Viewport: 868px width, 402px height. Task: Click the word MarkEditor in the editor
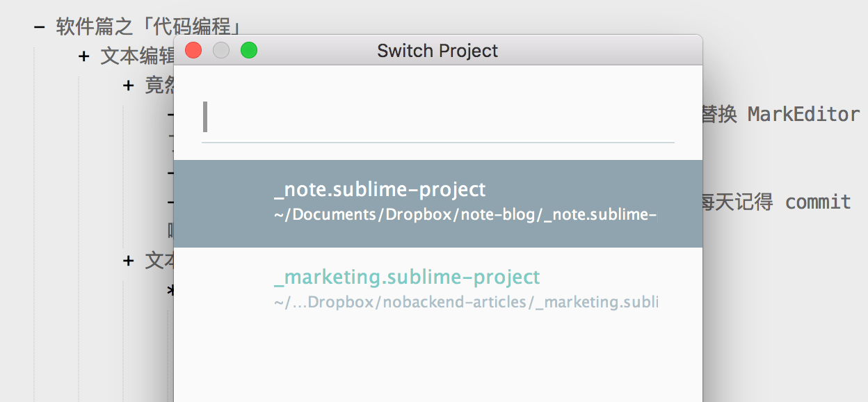coord(803,115)
